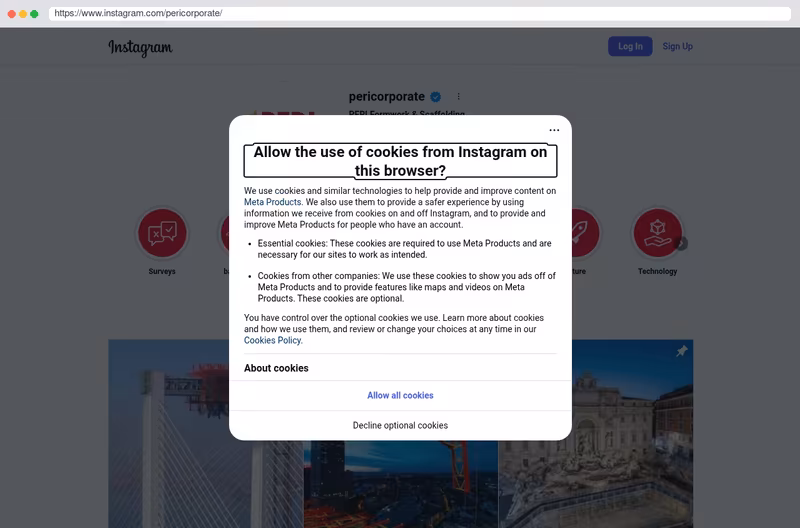Decline optional cookies
Viewport: 800px width, 528px height.
pyautogui.click(x=401, y=425)
